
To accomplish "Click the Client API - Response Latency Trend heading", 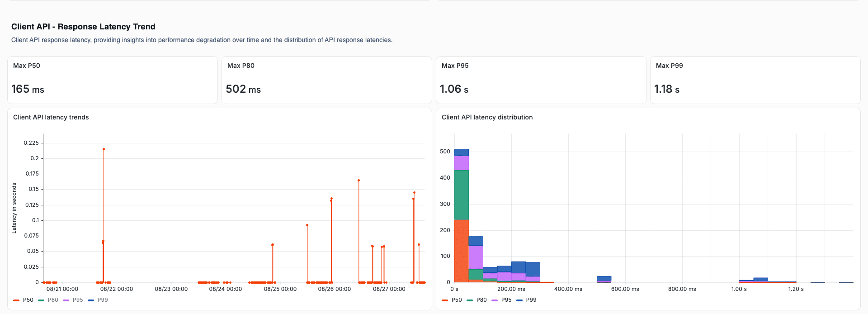I will (x=83, y=27).
